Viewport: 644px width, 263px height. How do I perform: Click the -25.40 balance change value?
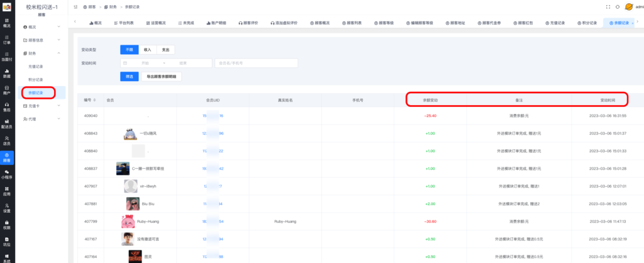click(x=430, y=116)
